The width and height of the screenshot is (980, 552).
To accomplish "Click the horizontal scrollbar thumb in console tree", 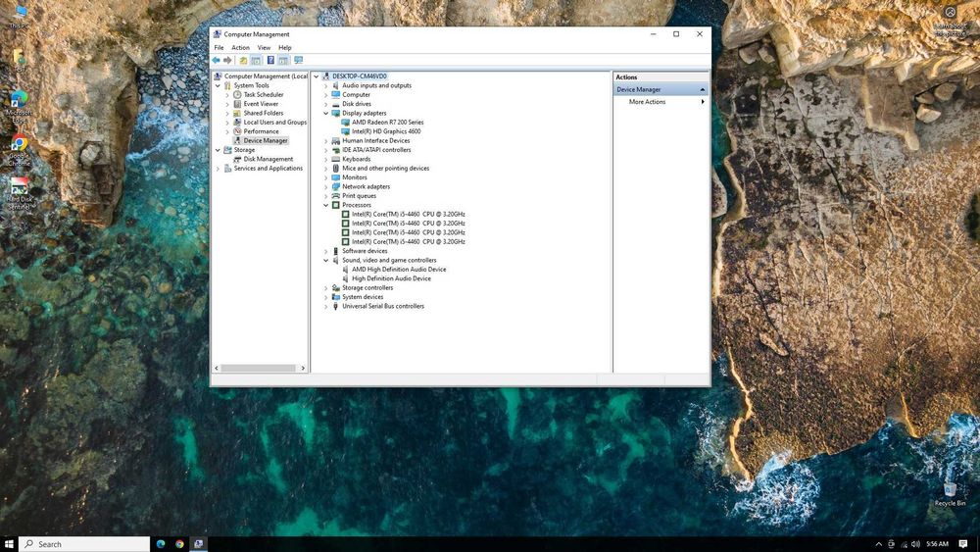I will (x=258, y=369).
